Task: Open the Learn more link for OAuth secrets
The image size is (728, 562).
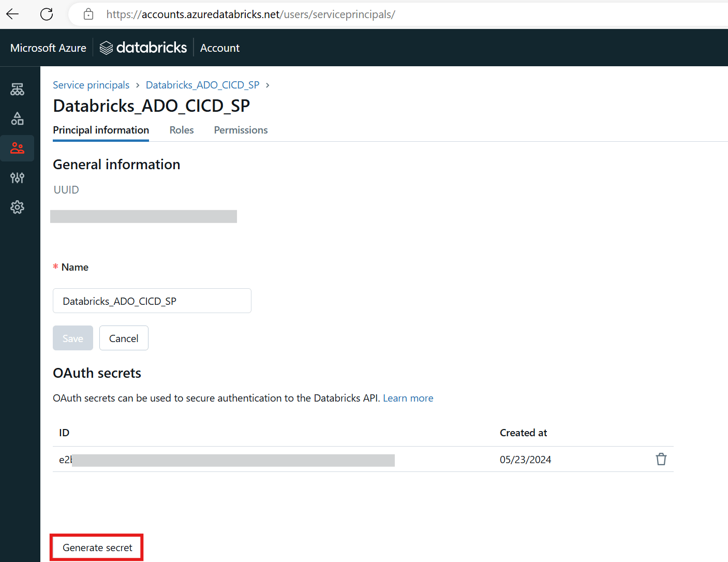Action: pos(408,398)
